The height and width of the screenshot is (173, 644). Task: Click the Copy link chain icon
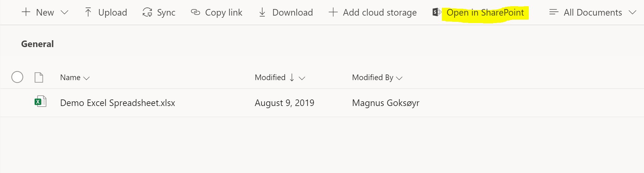click(x=195, y=12)
